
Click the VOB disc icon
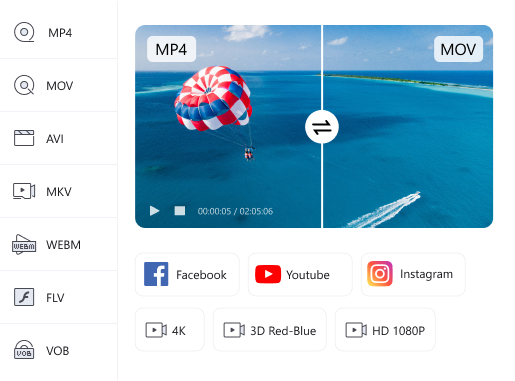[24, 350]
